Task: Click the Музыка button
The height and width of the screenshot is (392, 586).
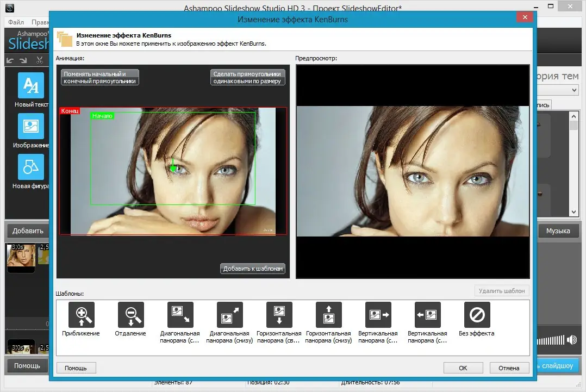Action: pos(558,231)
